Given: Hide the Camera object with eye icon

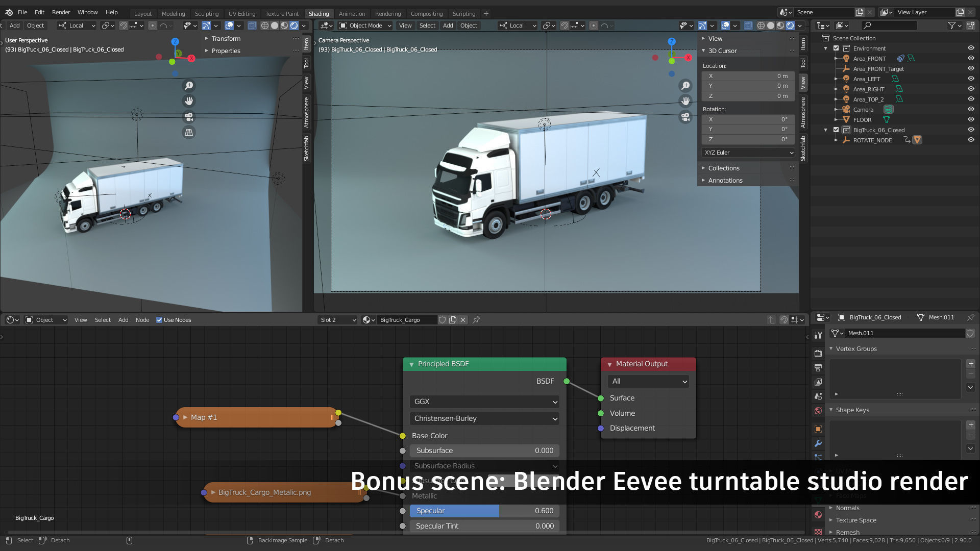Looking at the screenshot, I should [971, 110].
